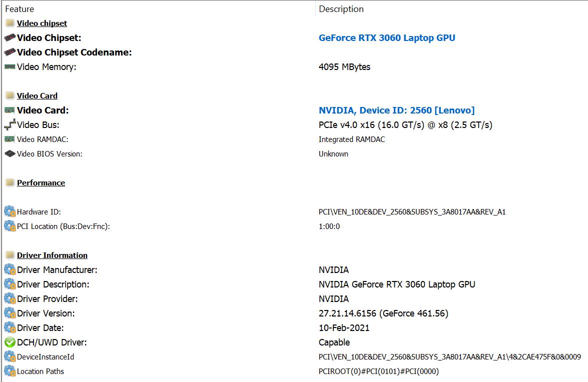This screenshot has width=588, height=382.
Task: Select the Driver Information section heading
Action: (x=52, y=255)
